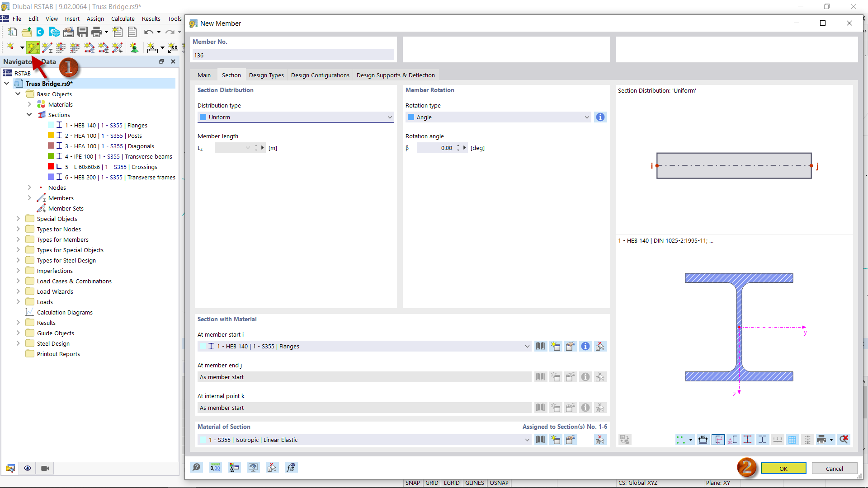Switch to the Design Types tab
The image size is (868, 488).
coord(266,75)
